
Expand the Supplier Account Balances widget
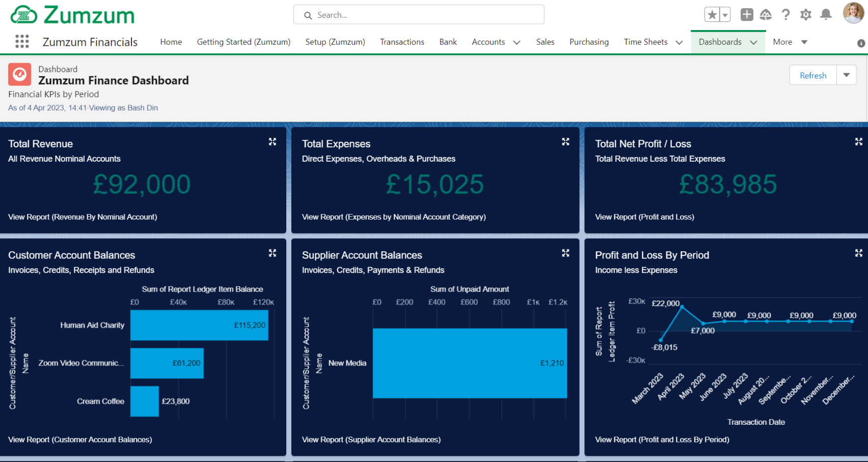point(565,253)
